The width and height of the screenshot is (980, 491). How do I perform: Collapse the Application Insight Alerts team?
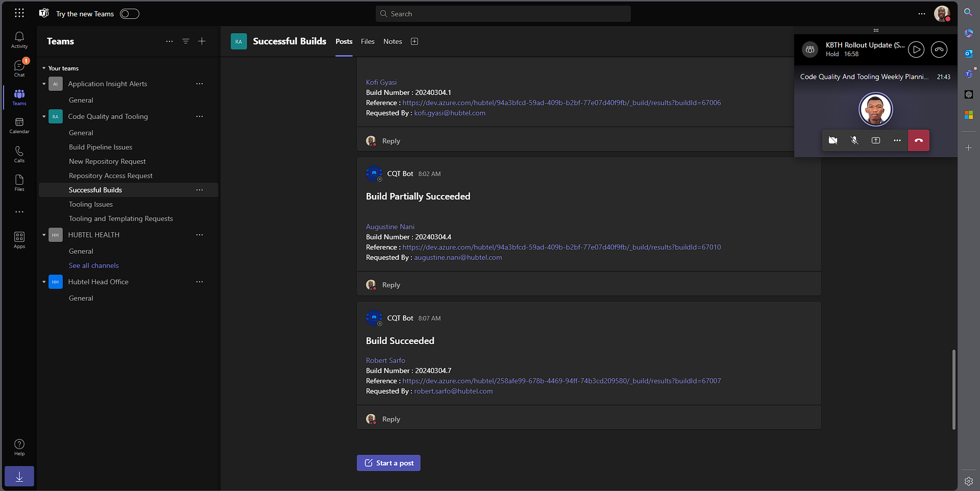[x=44, y=84]
